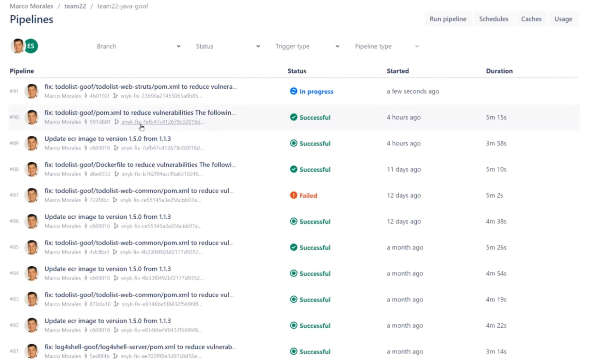
Task: Click the branch icon in pipeline #88 row
Action: click(x=116, y=173)
